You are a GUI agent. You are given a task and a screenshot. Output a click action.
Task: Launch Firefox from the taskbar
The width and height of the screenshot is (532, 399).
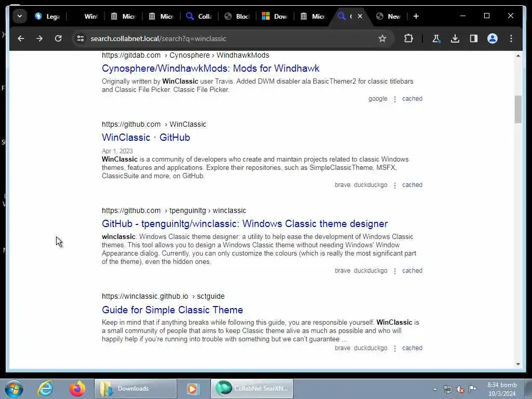[77, 389]
